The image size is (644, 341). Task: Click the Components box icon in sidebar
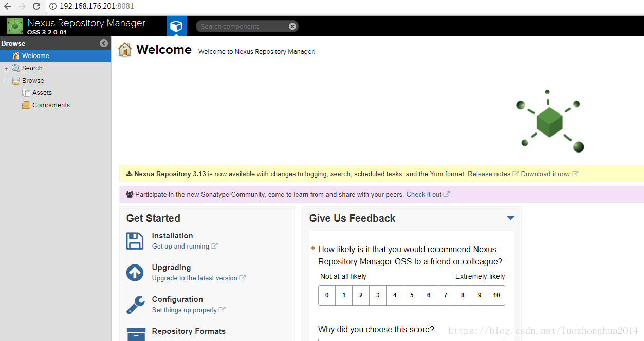26,105
